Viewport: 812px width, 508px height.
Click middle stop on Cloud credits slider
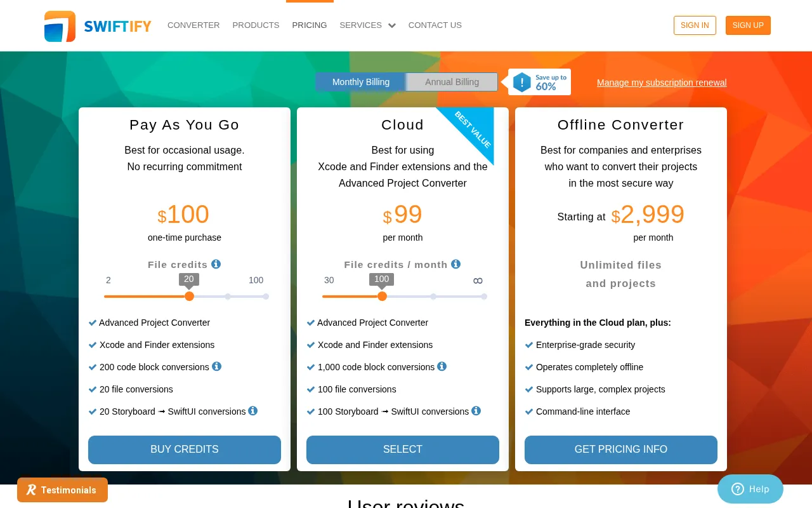click(433, 297)
